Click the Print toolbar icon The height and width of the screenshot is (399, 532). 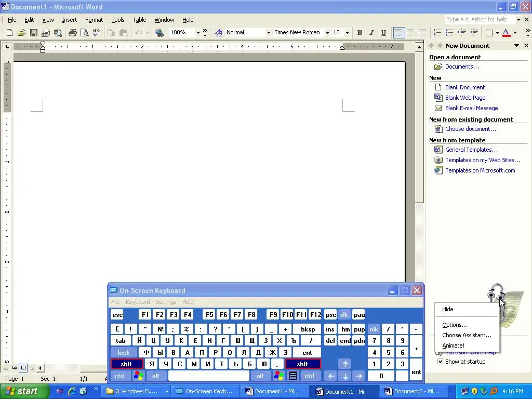click(72, 33)
